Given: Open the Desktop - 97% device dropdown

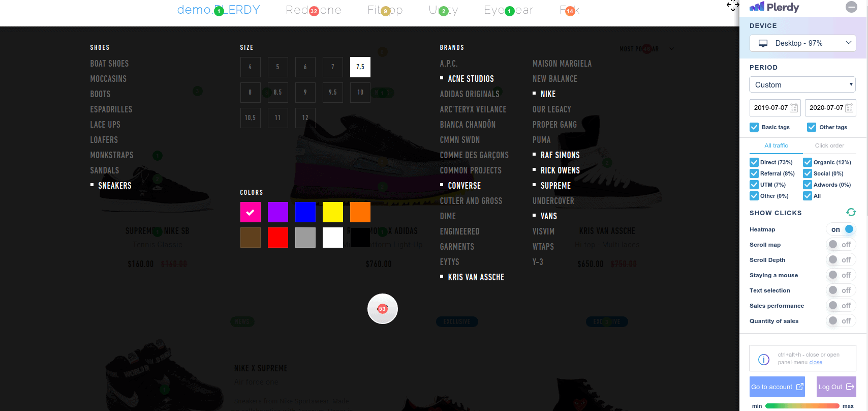Looking at the screenshot, I should [803, 43].
